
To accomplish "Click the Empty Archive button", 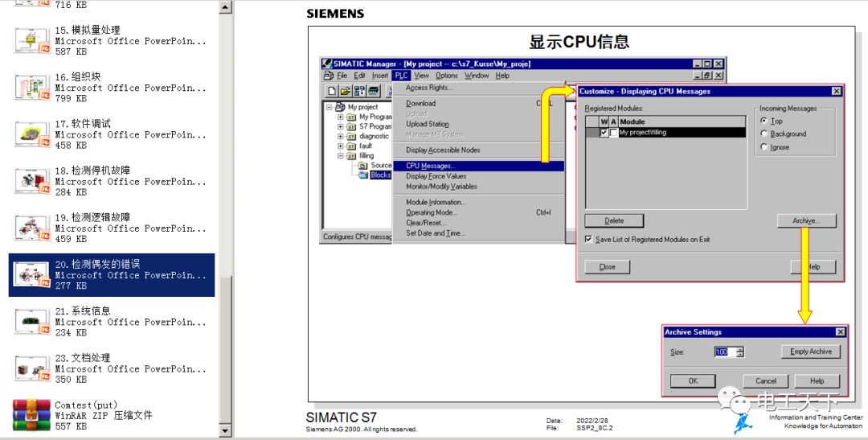I will point(810,352).
